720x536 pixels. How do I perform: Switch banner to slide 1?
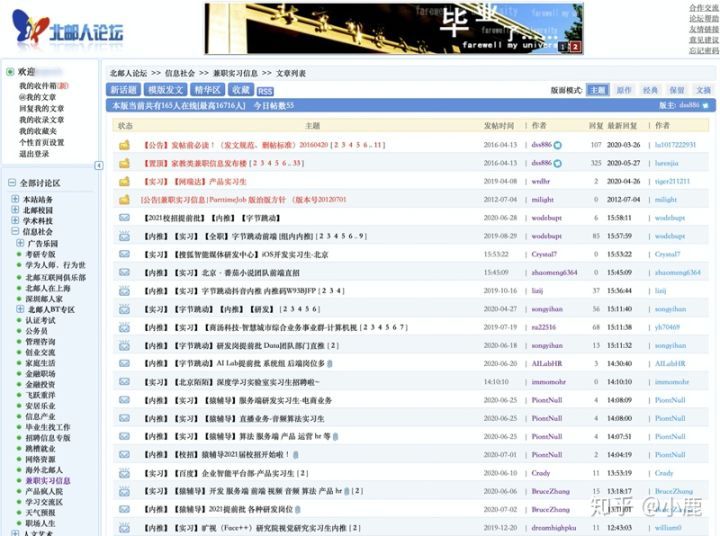pyautogui.click(x=563, y=46)
